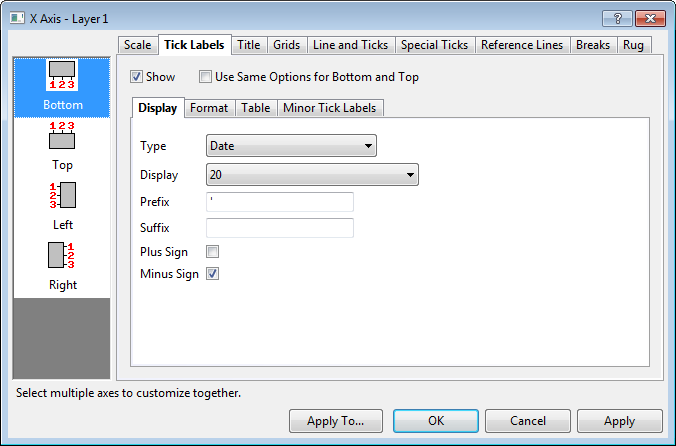Switch to the Scale tab
Image resolution: width=676 pixels, height=446 pixels.
(x=138, y=45)
